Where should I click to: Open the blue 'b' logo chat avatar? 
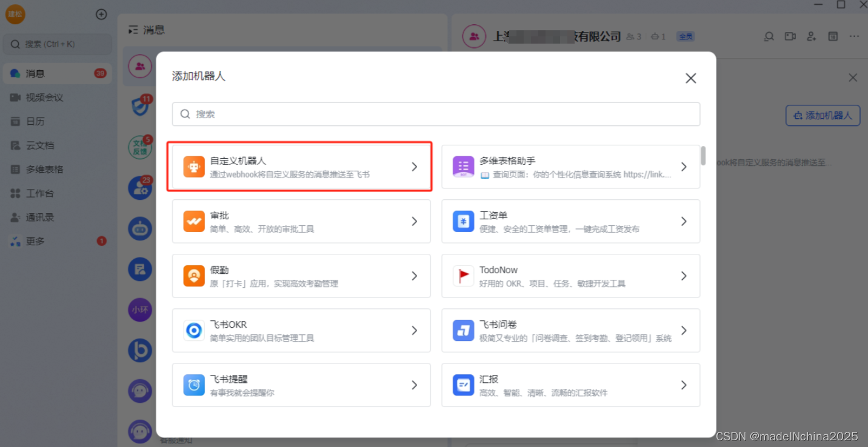coord(140,350)
